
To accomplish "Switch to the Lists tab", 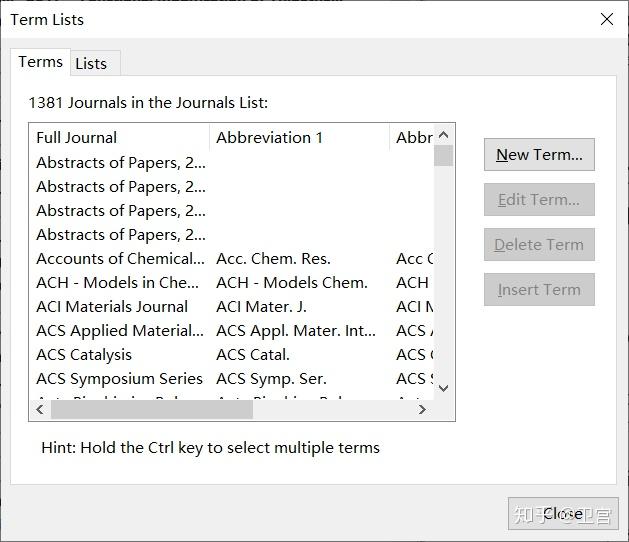I will (x=91, y=63).
